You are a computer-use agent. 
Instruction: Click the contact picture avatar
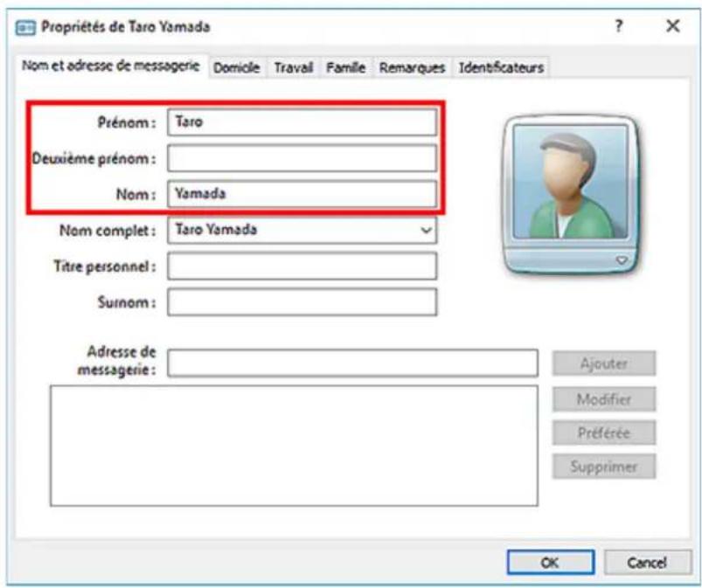point(570,194)
